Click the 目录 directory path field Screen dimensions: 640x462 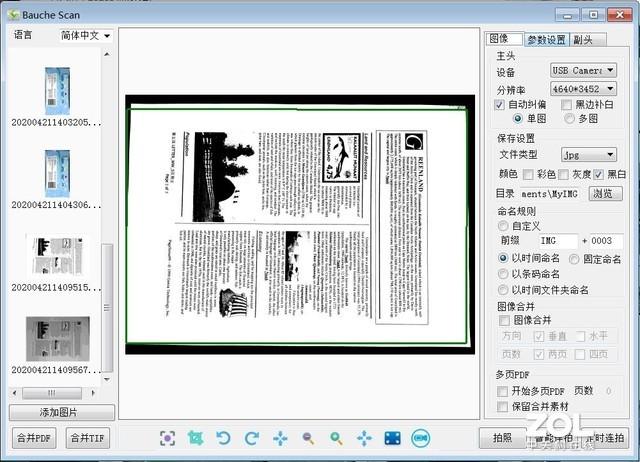tap(552, 194)
